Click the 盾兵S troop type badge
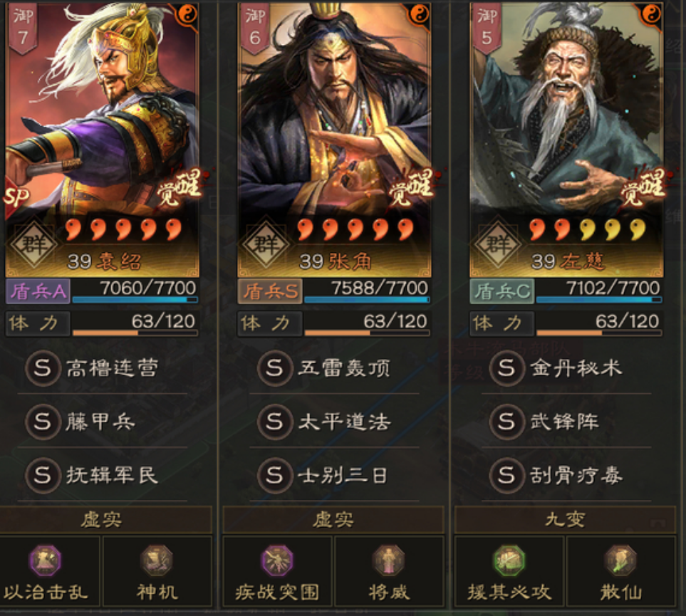686x616 pixels. click(270, 291)
